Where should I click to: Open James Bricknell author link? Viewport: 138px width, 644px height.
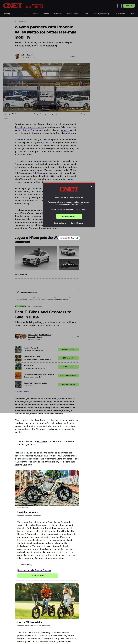(x=45, y=335)
